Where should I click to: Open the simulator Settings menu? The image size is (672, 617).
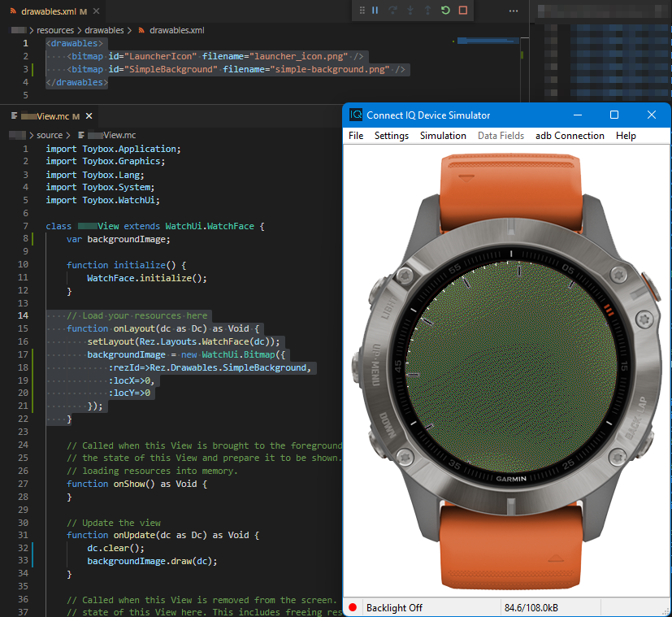[x=392, y=136]
